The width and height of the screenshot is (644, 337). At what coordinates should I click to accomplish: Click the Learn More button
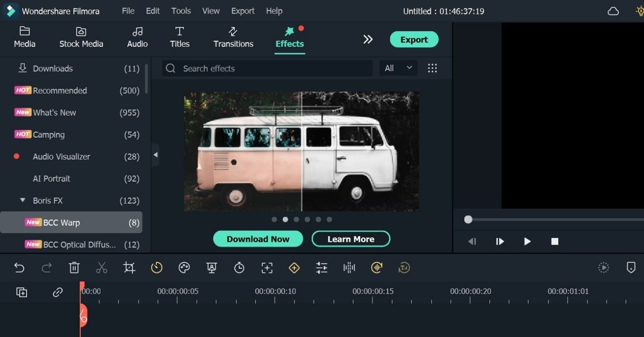coord(350,239)
